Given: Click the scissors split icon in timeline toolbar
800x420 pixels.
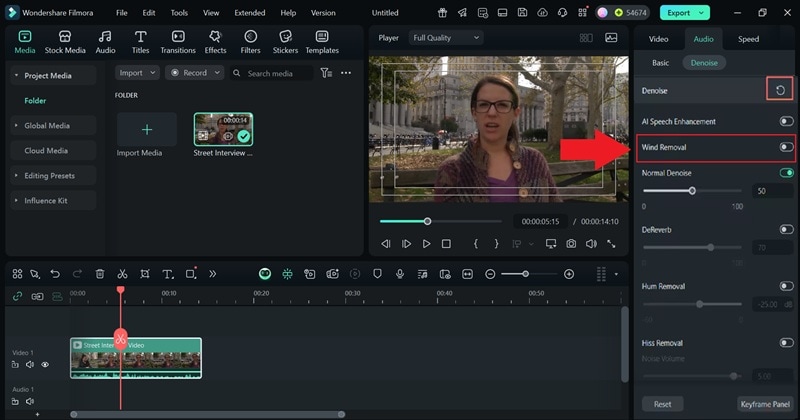Looking at the screenshot, I should tap(122, 274).
